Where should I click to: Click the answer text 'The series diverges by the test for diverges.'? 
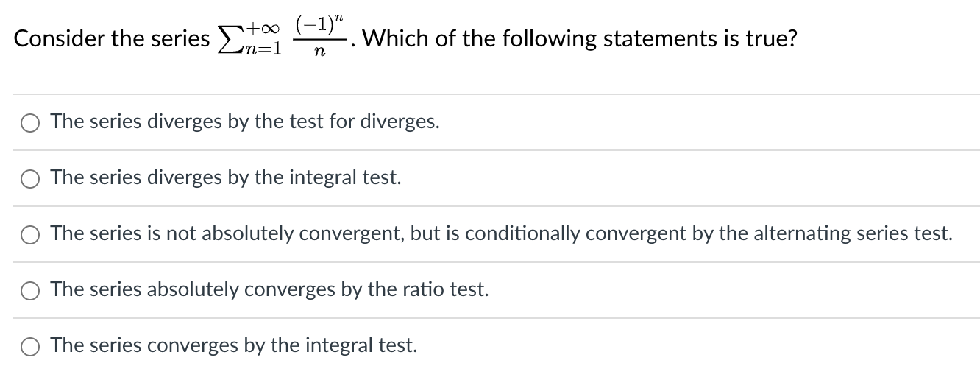245,122
